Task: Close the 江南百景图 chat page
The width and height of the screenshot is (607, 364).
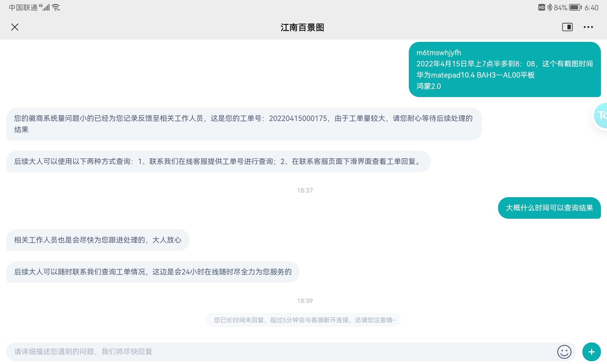Action: click(x=15, y=27)
